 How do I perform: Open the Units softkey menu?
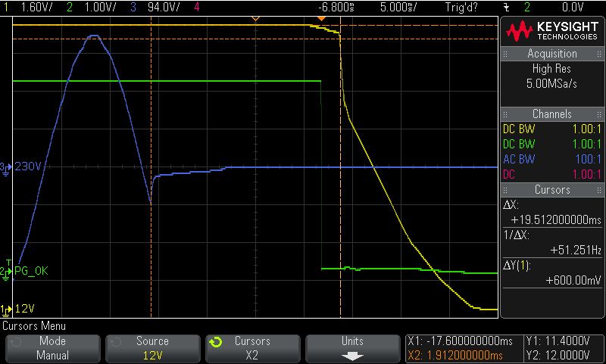click(x=352, y=349)
